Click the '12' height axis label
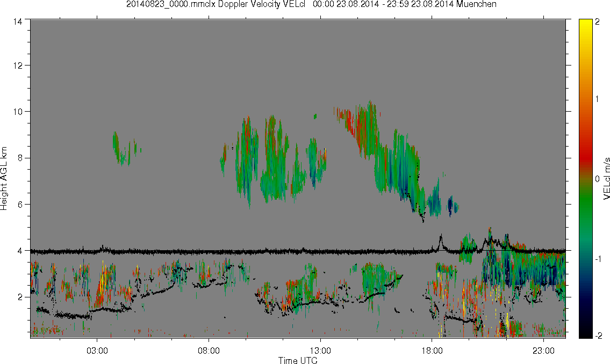Image resolution: width=610 pixels, height=364 pixels. click(x=18, y=65)
